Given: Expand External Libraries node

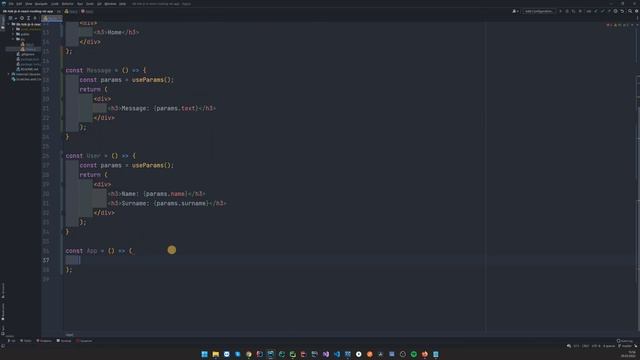Looking at the screenshot, I should [9, 74].
